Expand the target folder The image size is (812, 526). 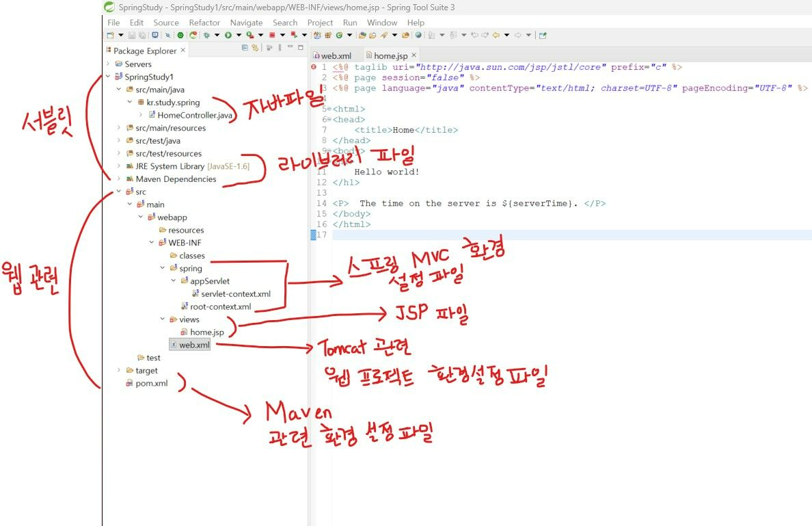pos(119,370)
